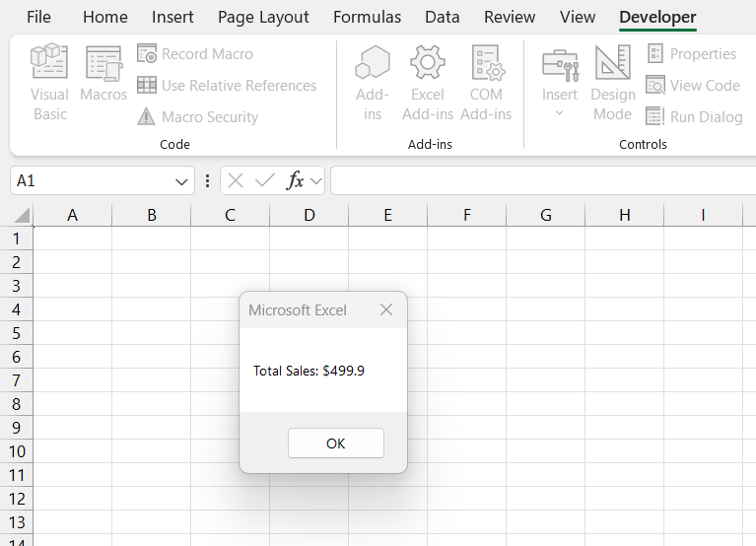Start Record Macro

[x=195, y=54]
